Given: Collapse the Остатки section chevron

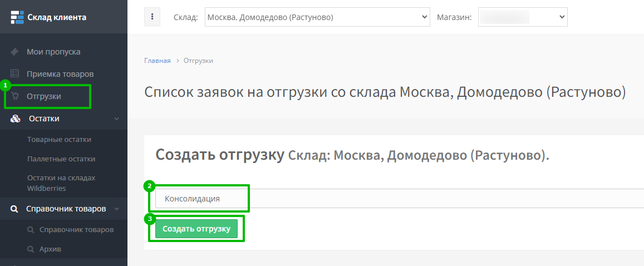Looking at the screenshot, I should click(116, 119).
